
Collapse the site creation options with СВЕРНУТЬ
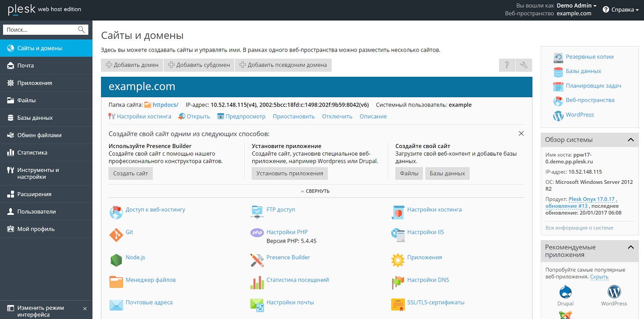coord(315,191)
